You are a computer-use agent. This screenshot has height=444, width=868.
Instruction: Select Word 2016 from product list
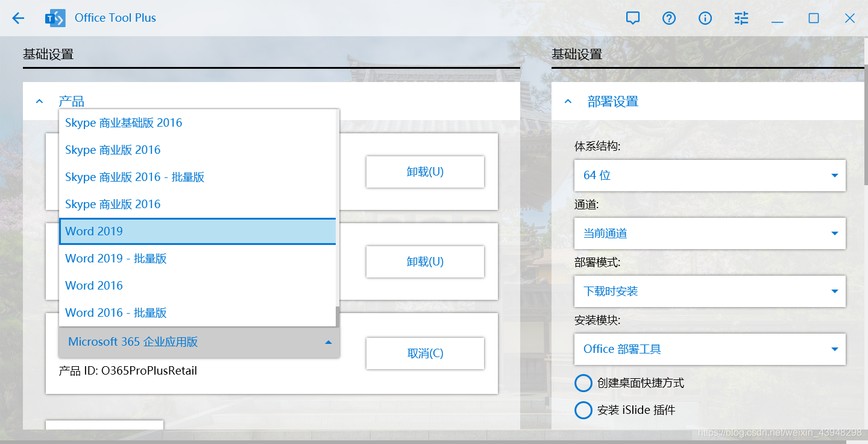click(x=197, y=285)
